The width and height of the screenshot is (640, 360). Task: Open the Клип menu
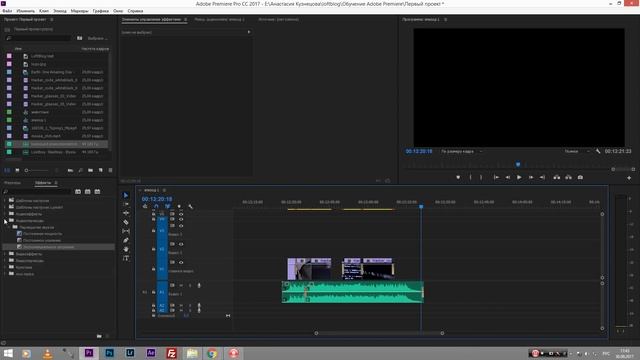pos(44,11)
